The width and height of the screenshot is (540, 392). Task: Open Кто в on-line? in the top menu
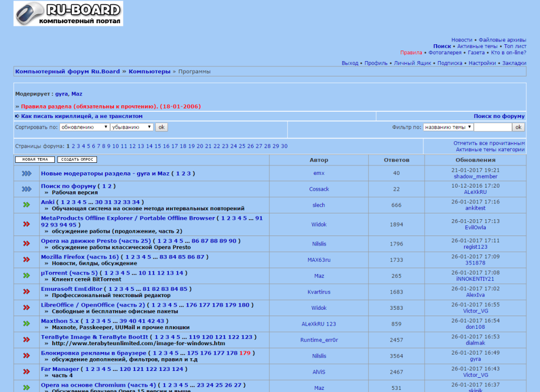coord(509,53)
